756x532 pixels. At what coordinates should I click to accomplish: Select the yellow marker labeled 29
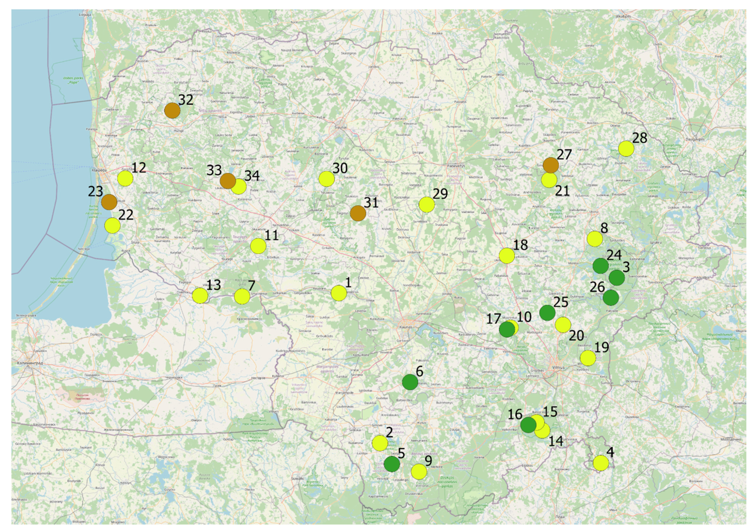426,205
